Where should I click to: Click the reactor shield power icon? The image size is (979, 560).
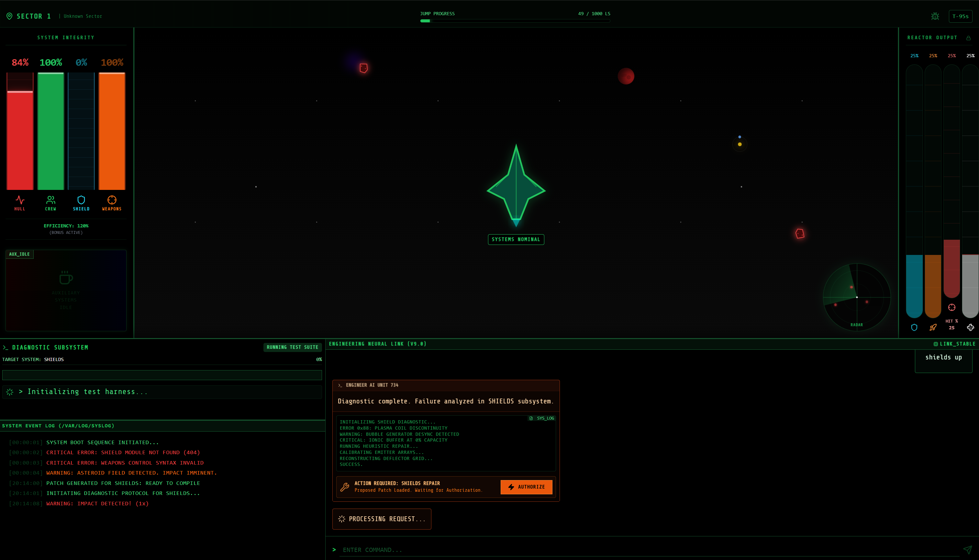point(914,327)
